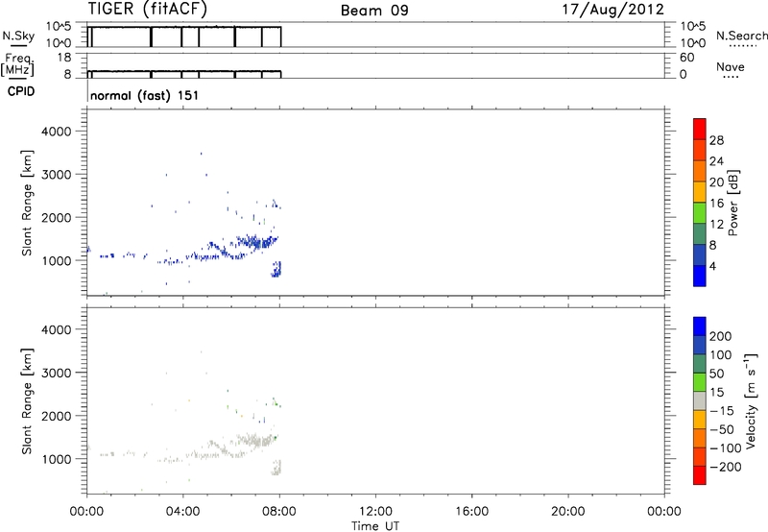Click the top blue swatch of Velocity bar
Image resolution: width=768 pixels, height=532 pixels.
click(x=700, y=326)
